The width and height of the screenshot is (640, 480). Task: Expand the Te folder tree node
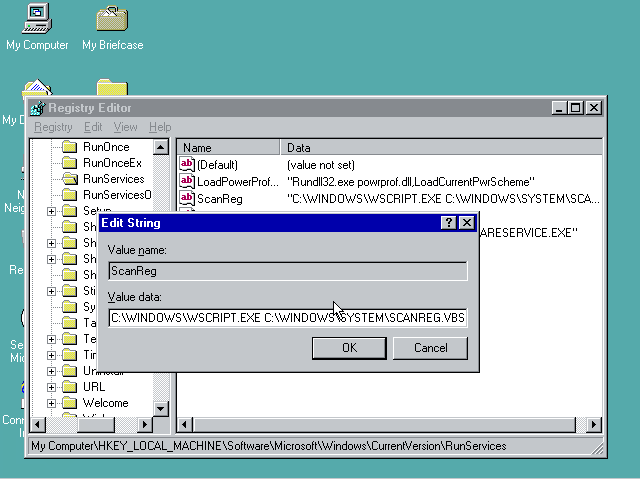click(x=51, y=339)
